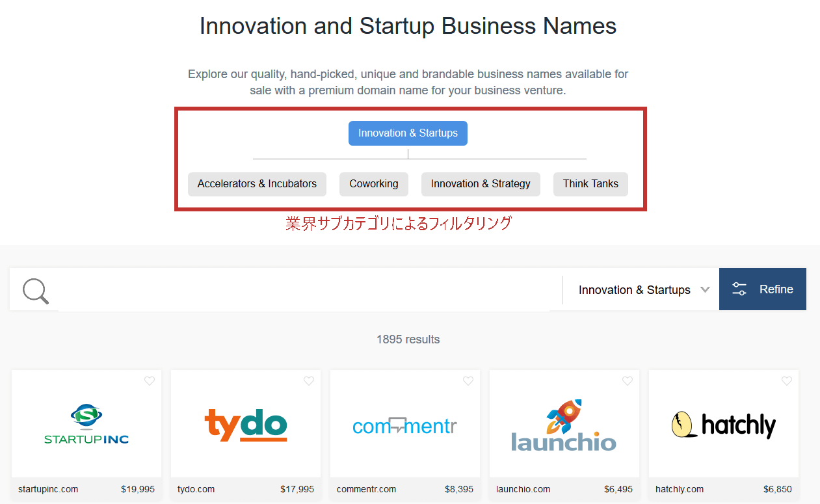820x504 pixels.
Task: Favorite startupinc.com with its heart icon
Action: [150, 381]
